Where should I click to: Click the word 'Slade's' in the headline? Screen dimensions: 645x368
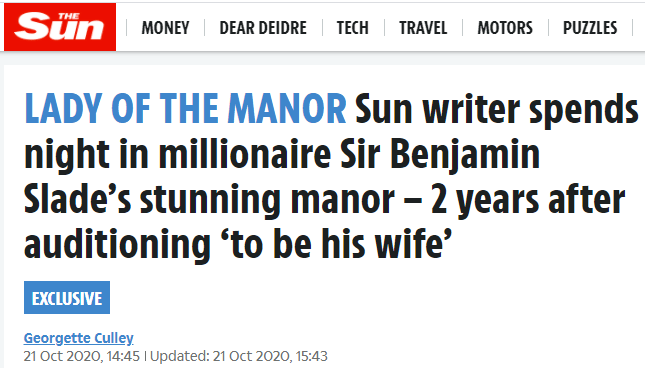click(x=77, y=199)
